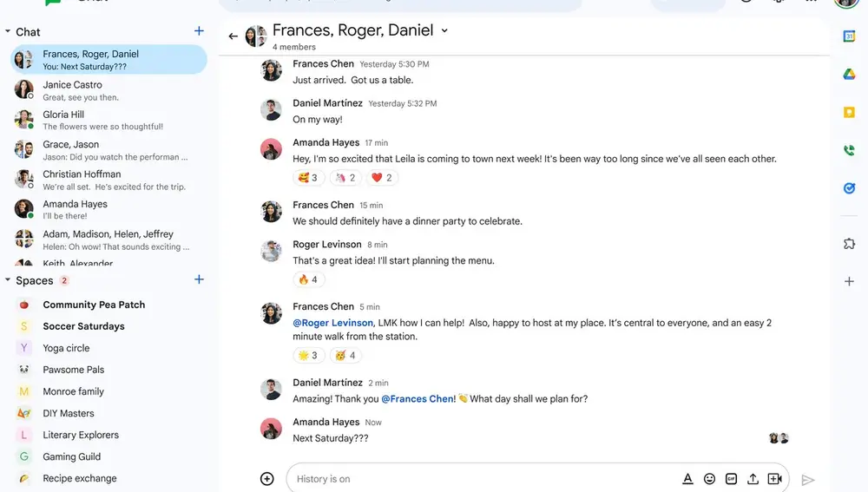The height and width of the screenshot is (492, 868).
Task: Open chat with Christian Hoffman
Action: 108,180
